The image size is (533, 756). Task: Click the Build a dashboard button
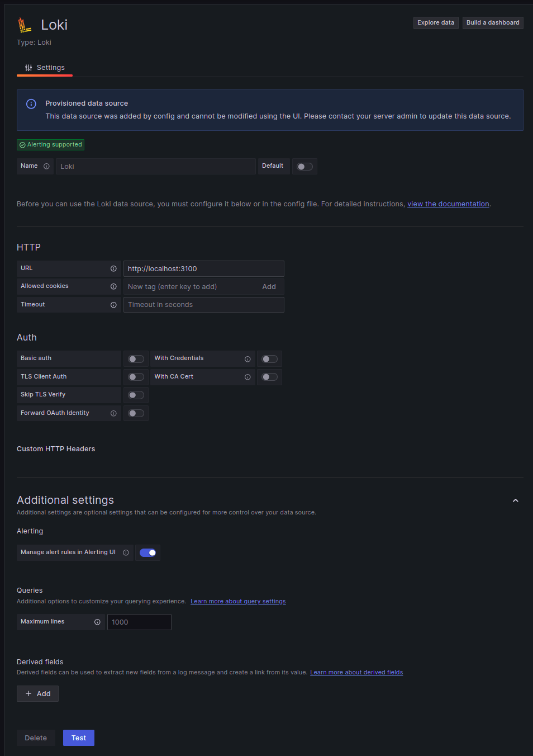[493, 22]
